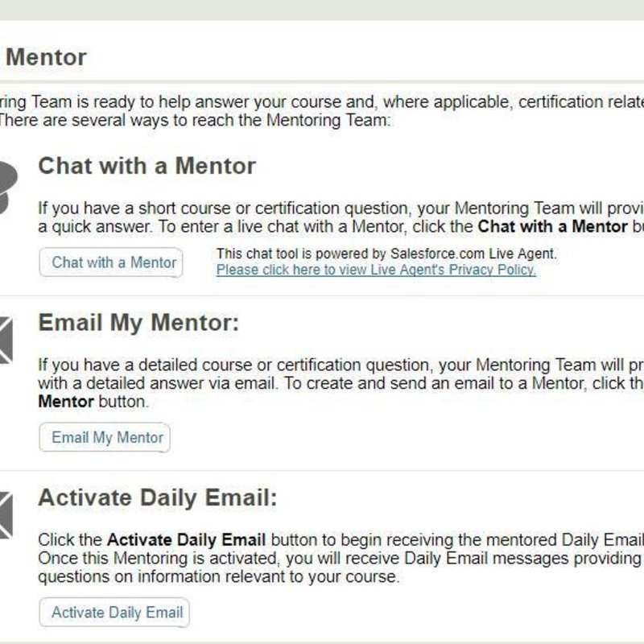Click the Chat with a Mentor button
Image resolution: width=644 pixels, height=644 pixels.
coord(111,262)
